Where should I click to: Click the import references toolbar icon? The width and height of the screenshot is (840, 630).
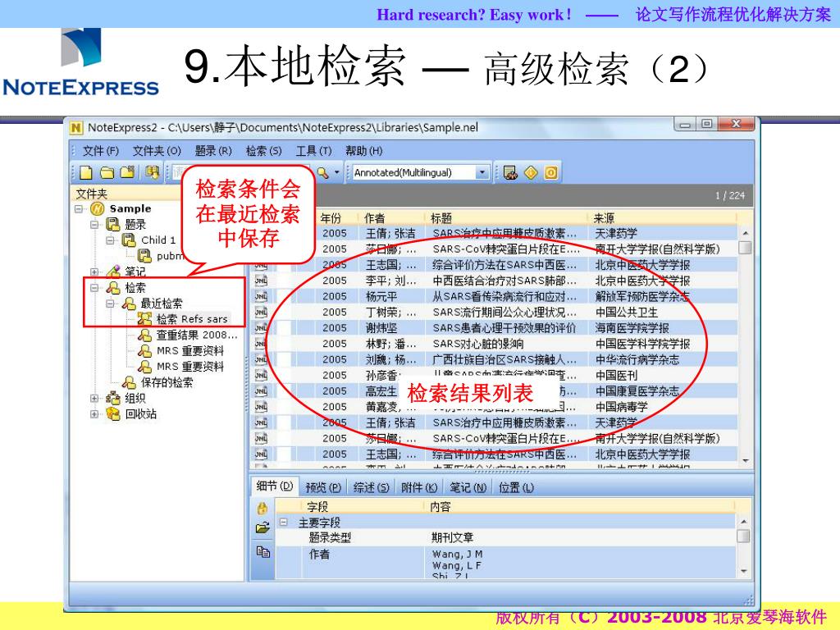(x=152, y=172)
